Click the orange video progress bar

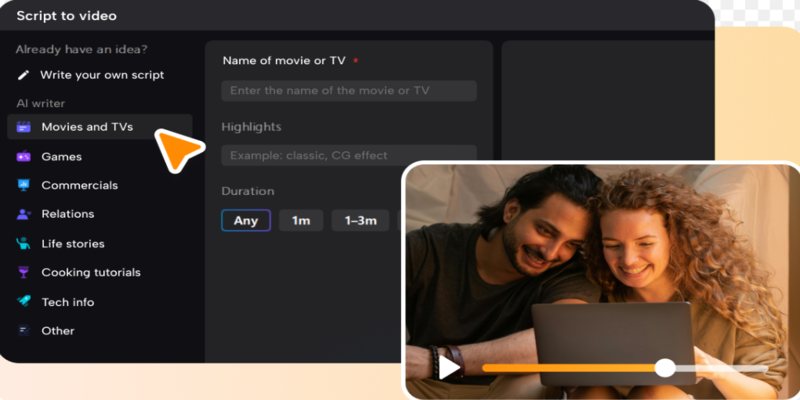click(568, 368)
